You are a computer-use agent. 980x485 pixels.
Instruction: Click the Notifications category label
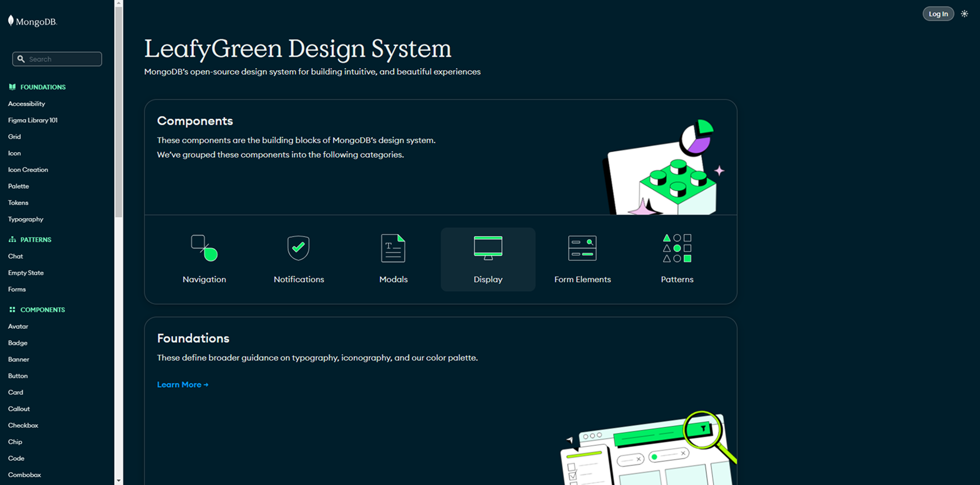(x=299, y=279)
